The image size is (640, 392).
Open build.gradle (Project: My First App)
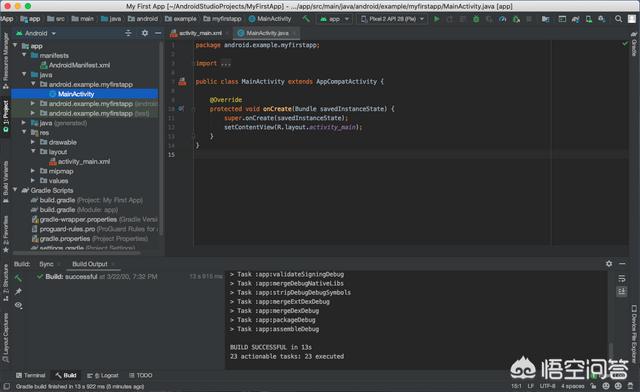point(87,200)
